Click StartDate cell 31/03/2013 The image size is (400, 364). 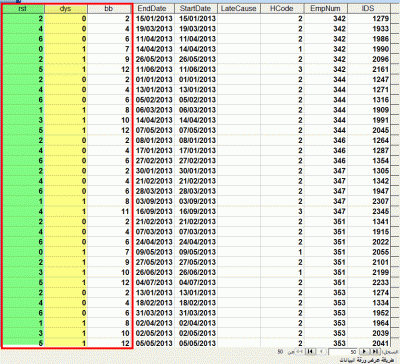[x=197, y=313]
